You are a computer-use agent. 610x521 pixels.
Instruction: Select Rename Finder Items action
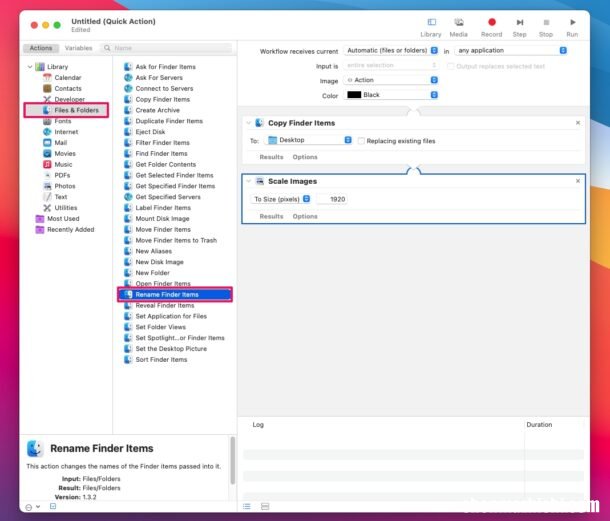pos(175,295)
